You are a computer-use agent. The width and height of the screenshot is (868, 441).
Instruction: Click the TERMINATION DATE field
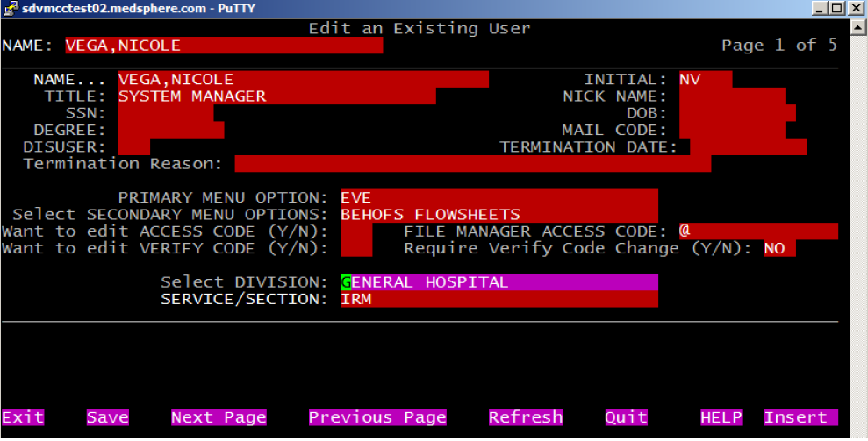[x=748, y=147]
